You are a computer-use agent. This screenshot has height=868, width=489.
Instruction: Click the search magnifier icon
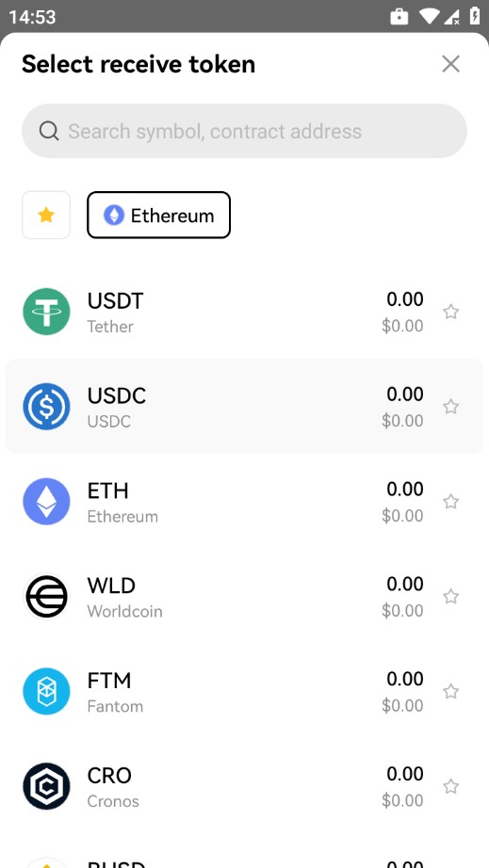click(49, 131)
